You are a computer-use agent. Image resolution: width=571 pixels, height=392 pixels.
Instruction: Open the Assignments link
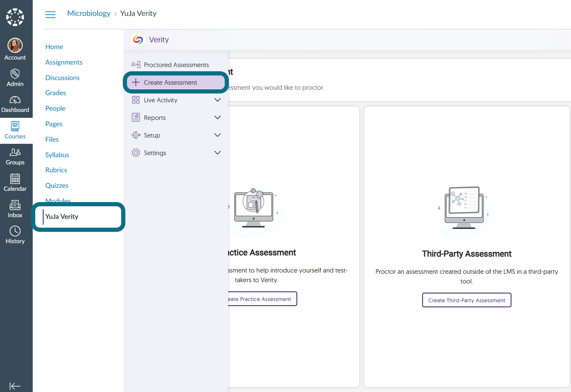tap(64, 62)
